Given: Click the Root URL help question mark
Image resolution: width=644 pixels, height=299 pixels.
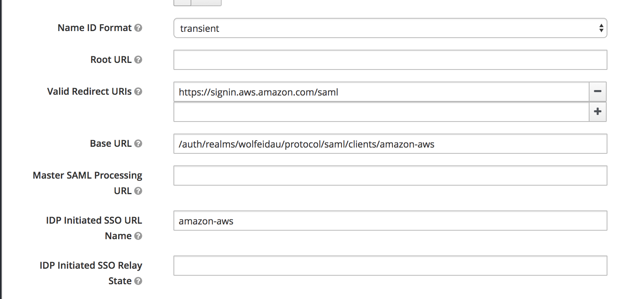Looking at the screenshot, I should coord(138,60).
